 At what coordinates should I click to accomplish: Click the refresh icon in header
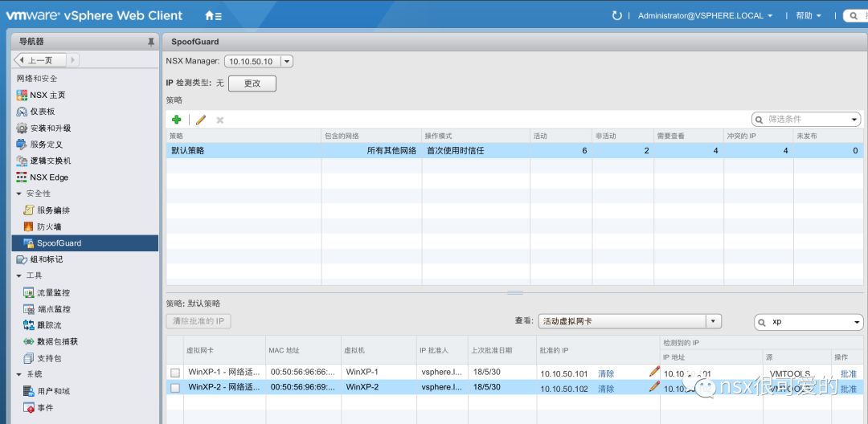[x=616, y=15]
